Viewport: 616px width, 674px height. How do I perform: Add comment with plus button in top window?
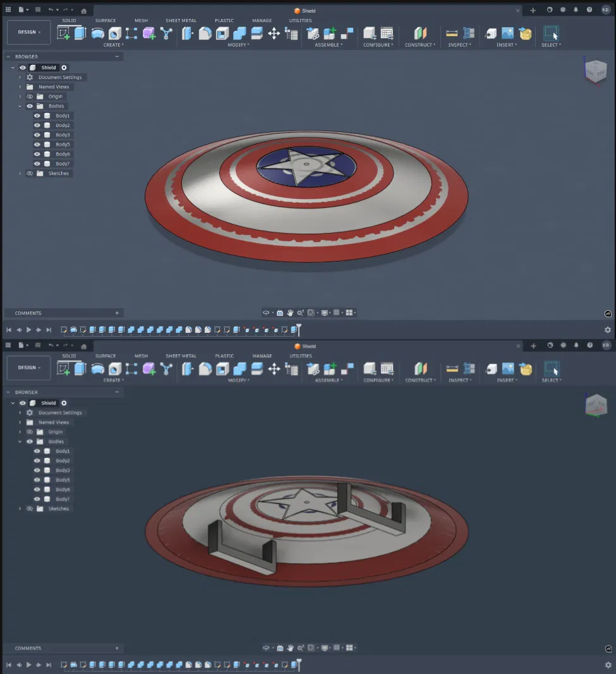117,313
